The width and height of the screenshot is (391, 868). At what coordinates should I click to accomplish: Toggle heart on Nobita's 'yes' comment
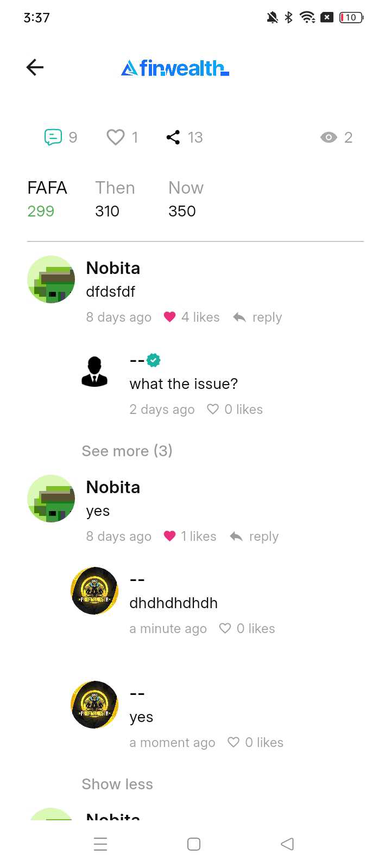(169, 536)
